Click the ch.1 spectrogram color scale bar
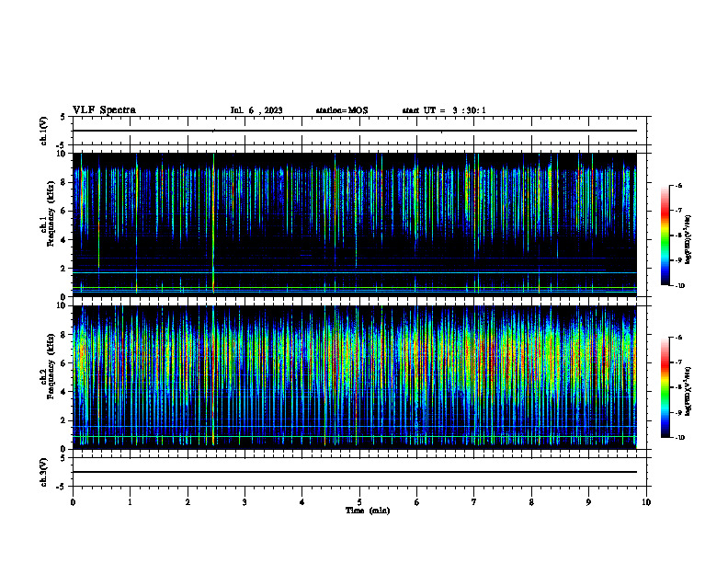728x563 pixels. click(x=665, y=236)
